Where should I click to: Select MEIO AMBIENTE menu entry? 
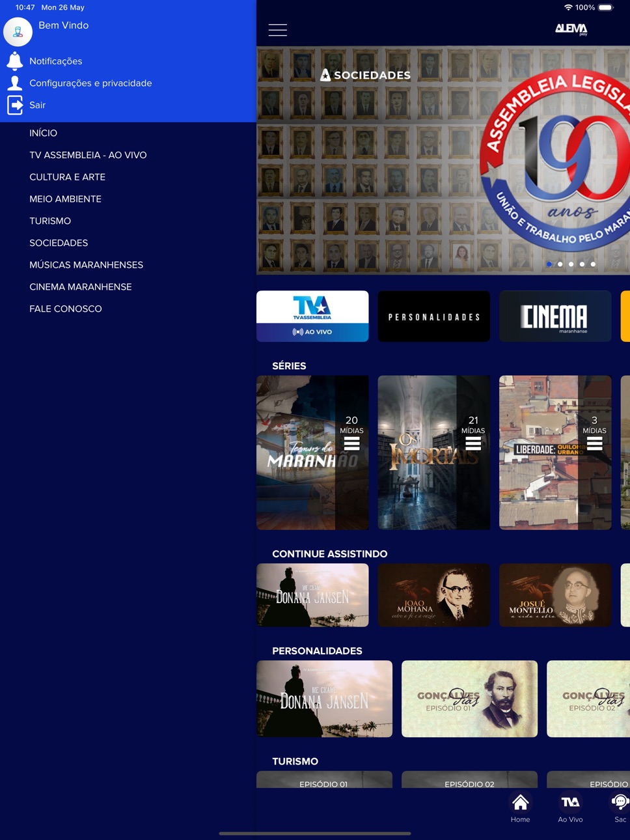[65, 199]
